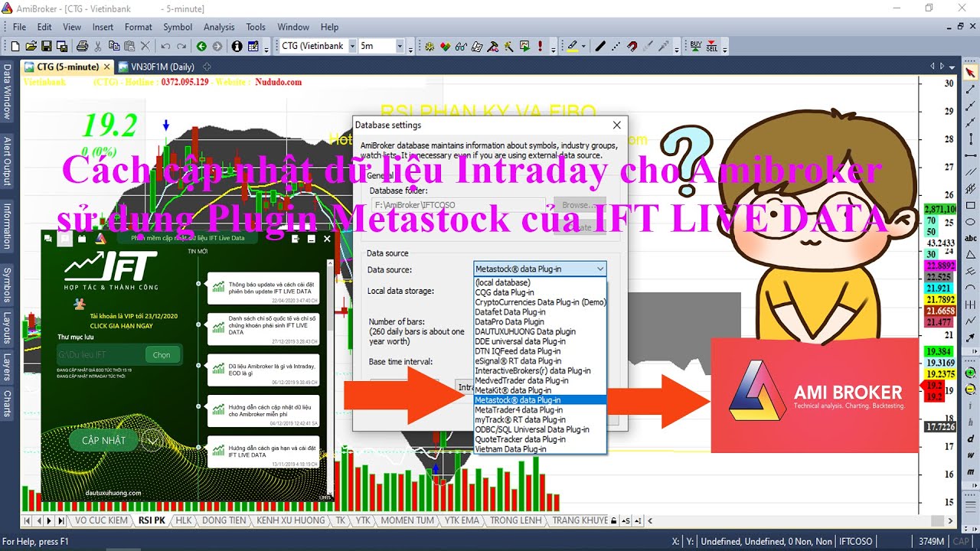Select the abc text drawing tool

click(x=971, y=238)
